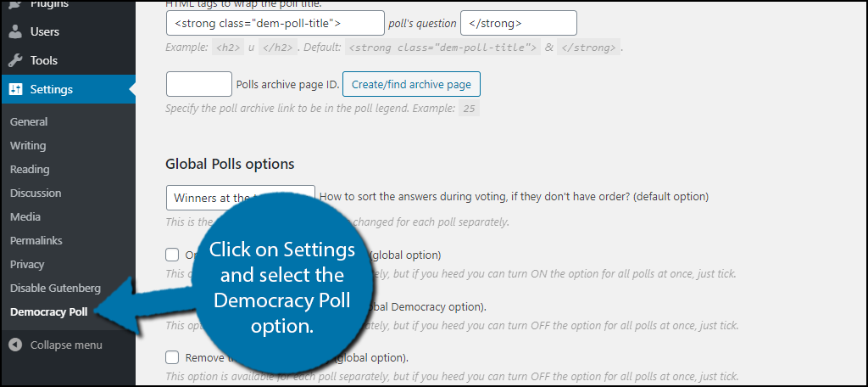Image resolution: width=868 pixels, height=387 pixels.
Task: Open the General settings page
Action: click(x=29, y=122)
